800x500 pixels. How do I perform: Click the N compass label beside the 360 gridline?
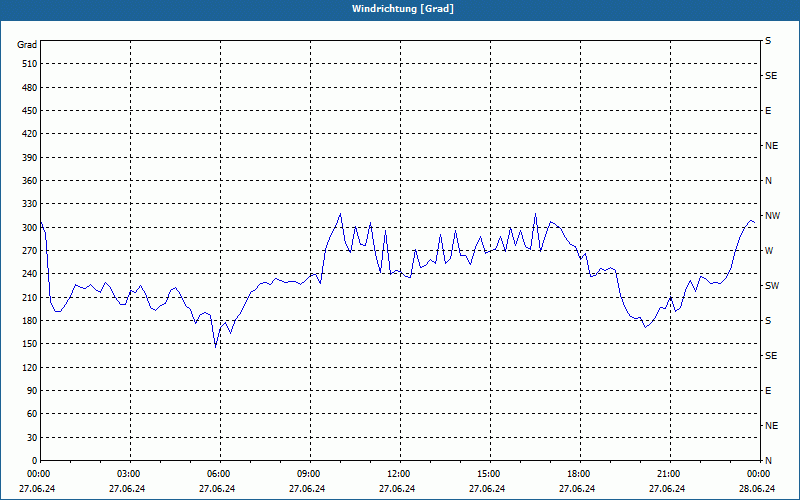point(768,181)
